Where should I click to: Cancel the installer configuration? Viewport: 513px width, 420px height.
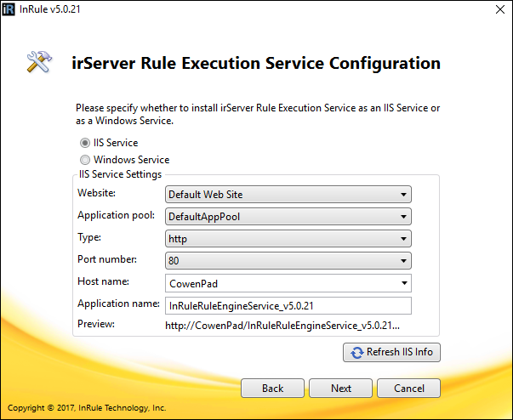tap(408, 389)
